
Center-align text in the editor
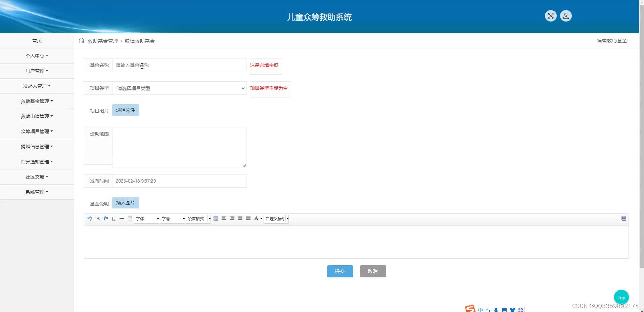pyautogui.click(x=240, y=219)
